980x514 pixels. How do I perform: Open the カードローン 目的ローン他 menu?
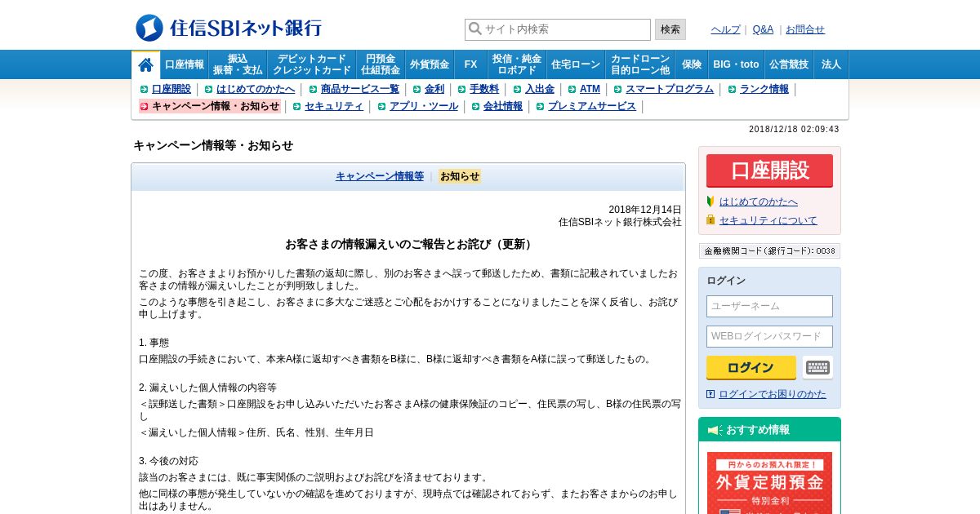point(640,64)
